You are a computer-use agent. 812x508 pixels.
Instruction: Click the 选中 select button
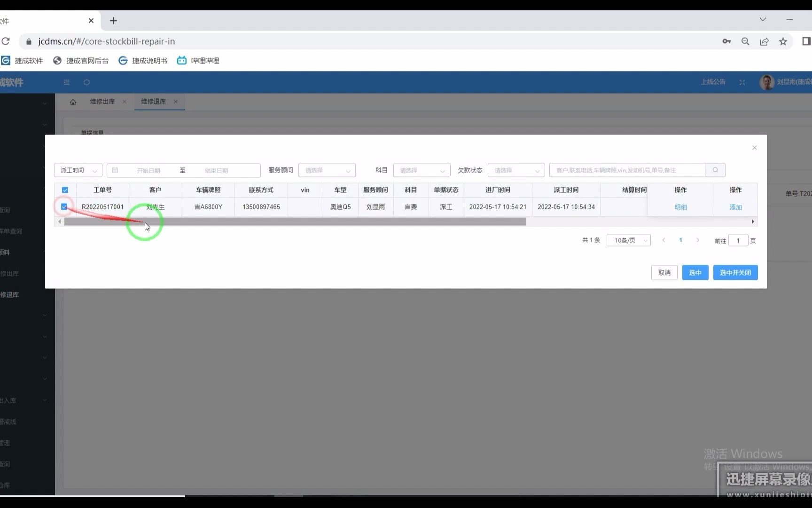tap(695, 273)
